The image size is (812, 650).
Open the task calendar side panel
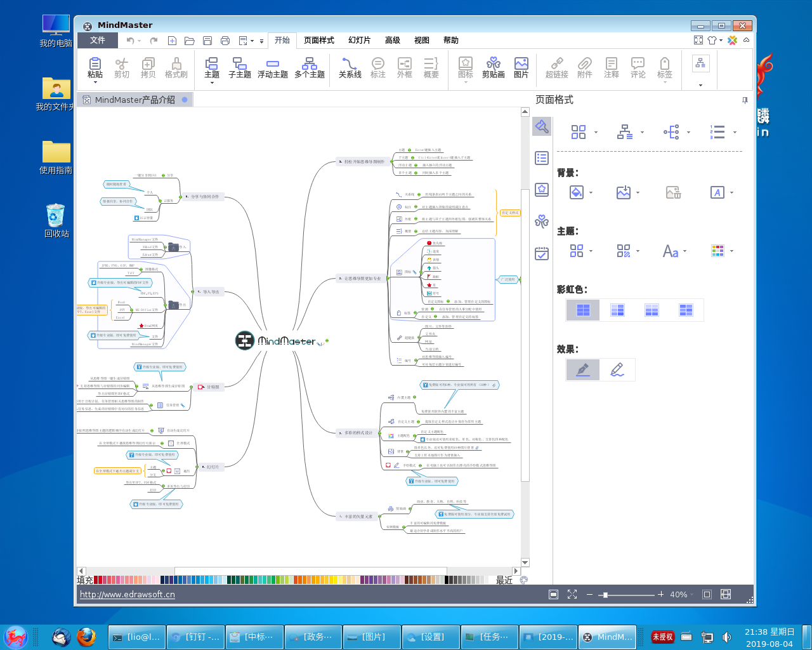[x=542, y=253]
